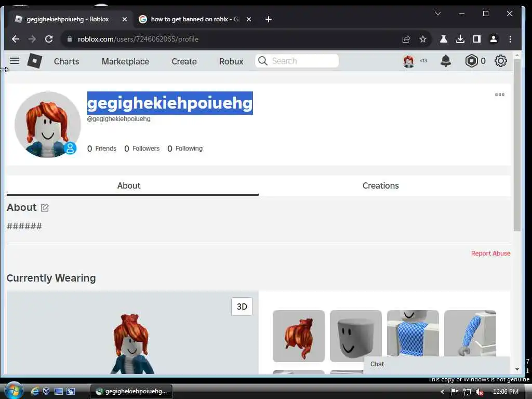Click the search magnifier icon
Image resolution: width=532 pixels, height=399 pixels.
(262, 61)
